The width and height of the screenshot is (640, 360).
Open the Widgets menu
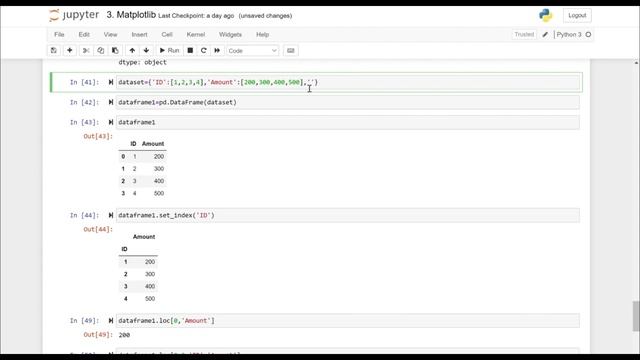[x=230, y=35]
